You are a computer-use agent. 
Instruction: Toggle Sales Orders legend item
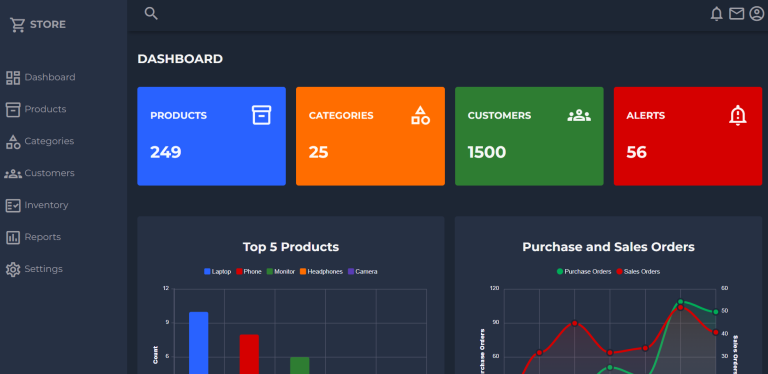pyautogui.click(x=638, y=272)
